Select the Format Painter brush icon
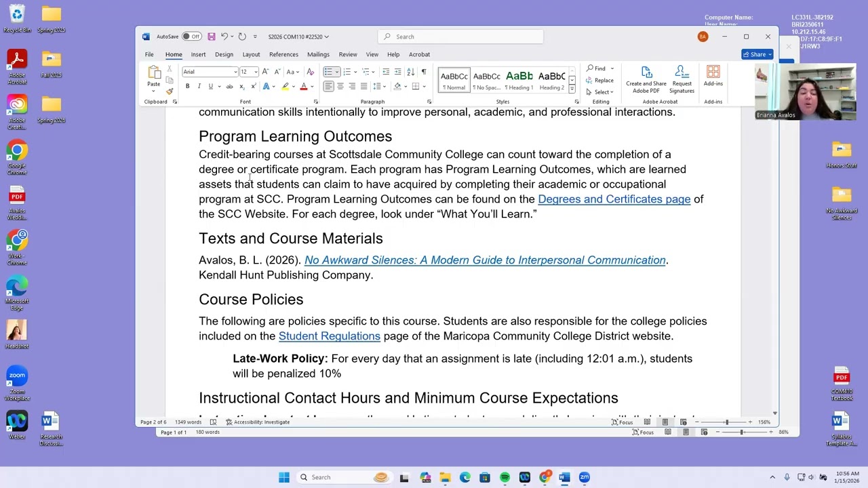Image resolution: width=868 pixels, height=488 pixels. (170, 91)
